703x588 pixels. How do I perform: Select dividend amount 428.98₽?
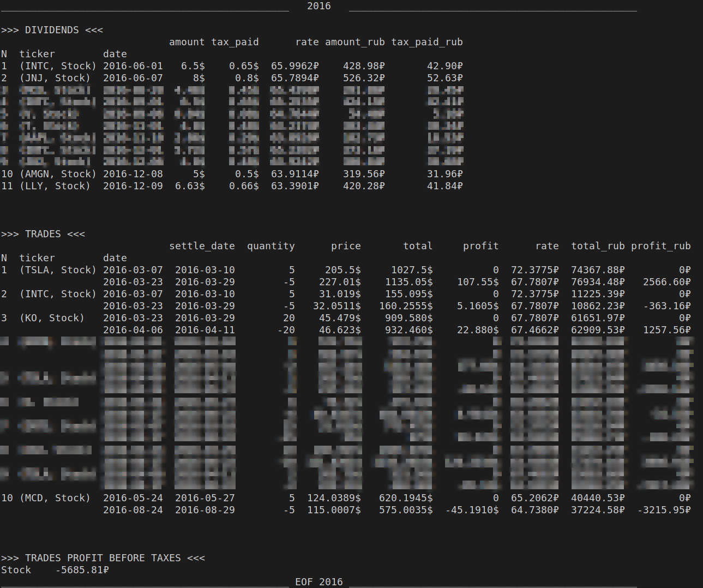tap(364, 66)
